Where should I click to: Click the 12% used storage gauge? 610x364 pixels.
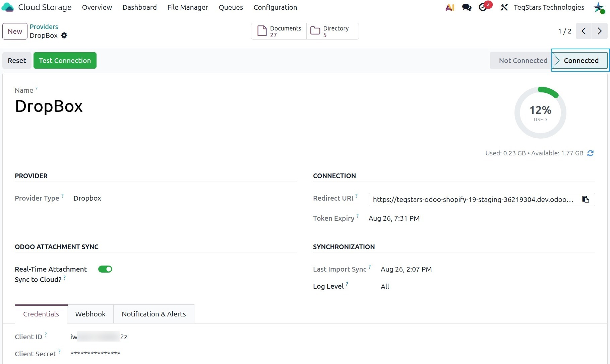pyautogui.click(x=540, y=113)
